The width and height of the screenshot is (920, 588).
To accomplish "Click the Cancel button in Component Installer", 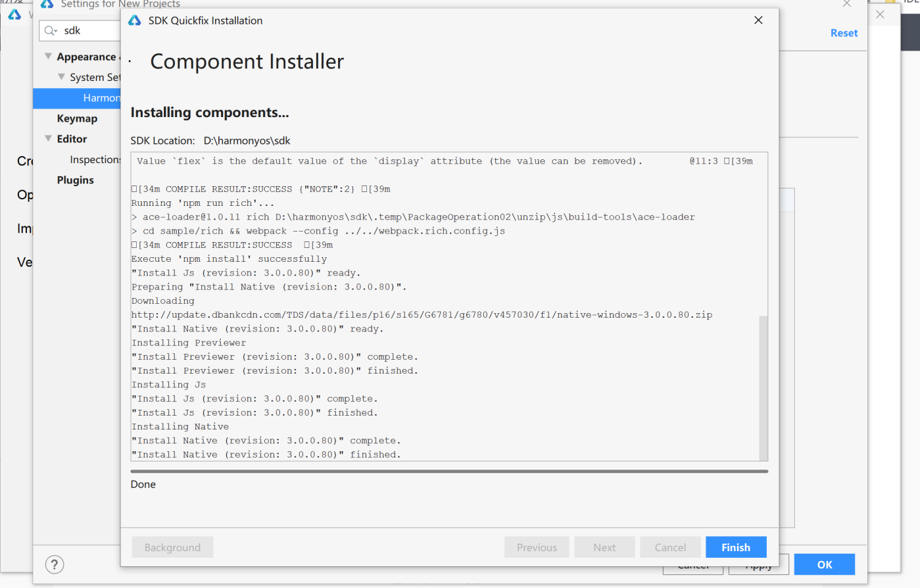I will pos(670,547).
